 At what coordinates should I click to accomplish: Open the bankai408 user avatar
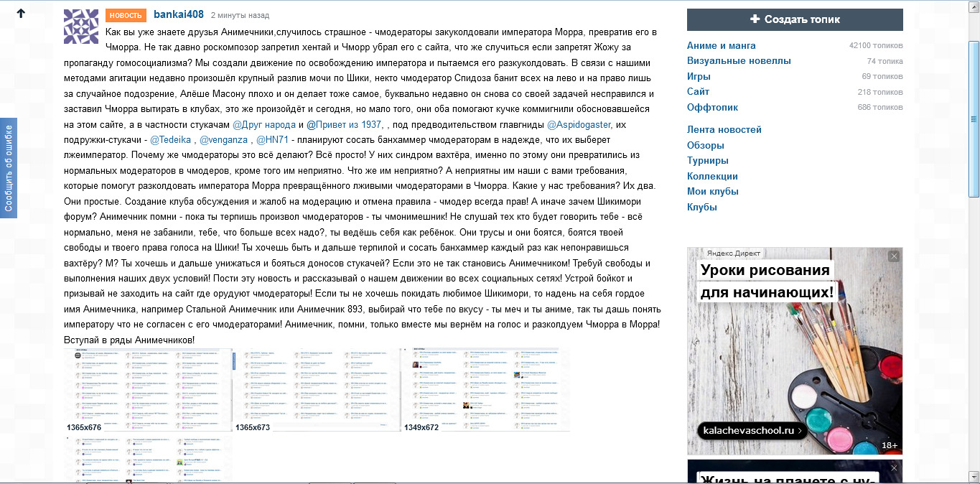tap(81, 27)
